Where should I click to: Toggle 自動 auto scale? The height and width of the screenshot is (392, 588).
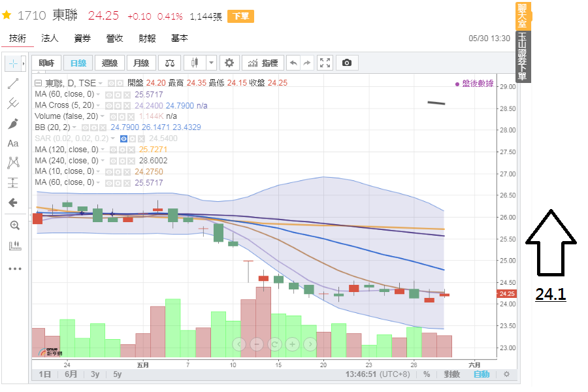pos(482,374)
